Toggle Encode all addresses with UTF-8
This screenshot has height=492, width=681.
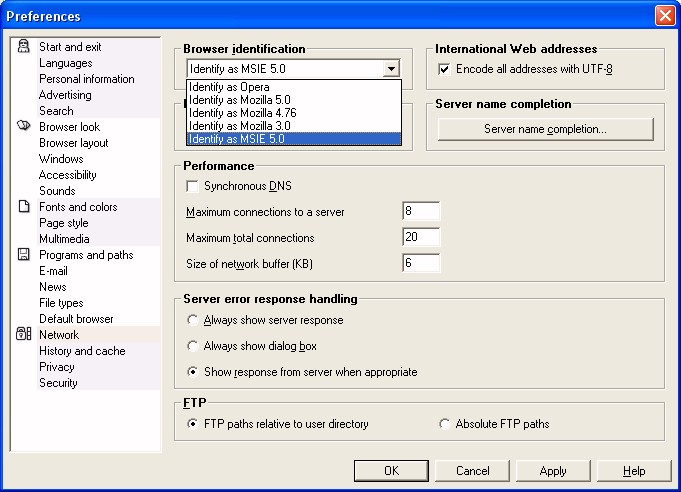[444, 69]
